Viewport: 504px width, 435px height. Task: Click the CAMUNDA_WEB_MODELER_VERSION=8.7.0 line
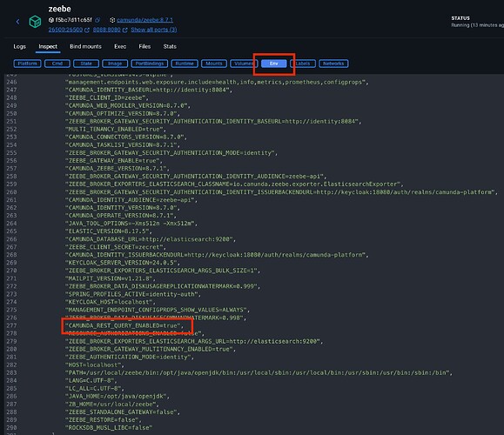(128, 105)
